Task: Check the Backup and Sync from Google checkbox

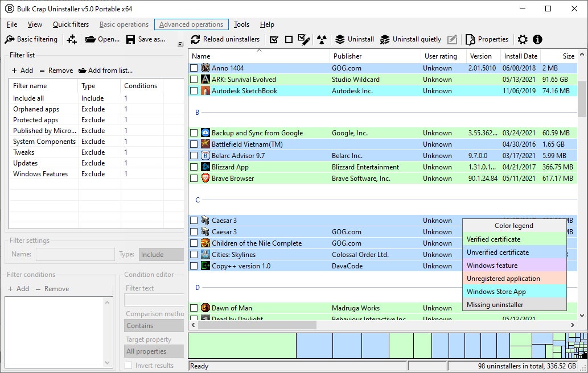Action: (194, 133)
